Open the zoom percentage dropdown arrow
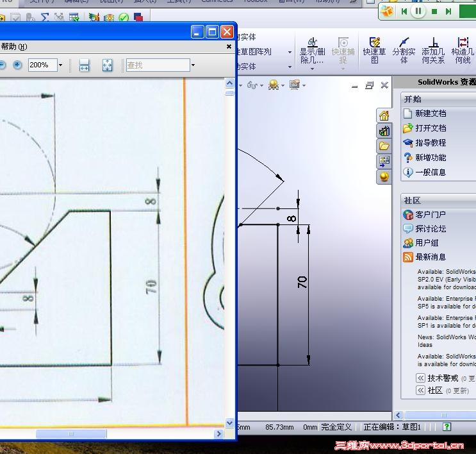The width and height of the screenshot is (476, 454). point(60,65)
